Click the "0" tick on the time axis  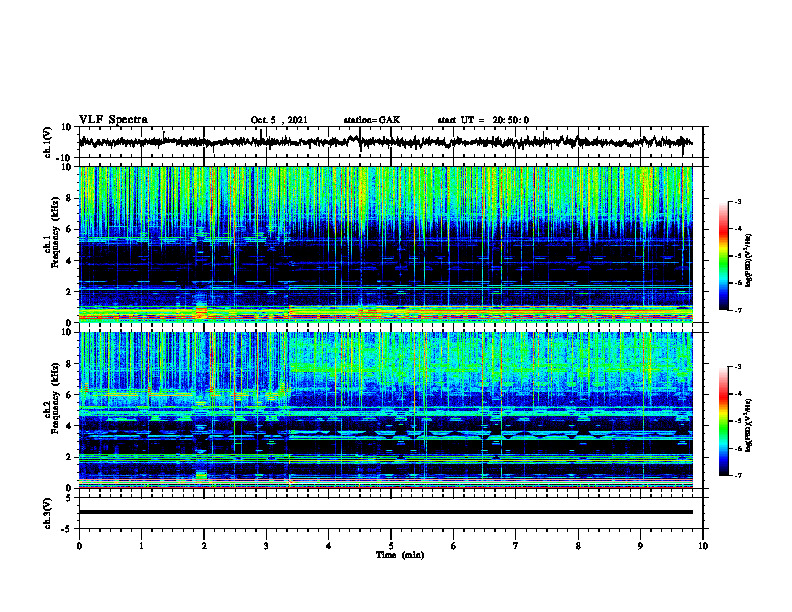(x=79, y=546)
